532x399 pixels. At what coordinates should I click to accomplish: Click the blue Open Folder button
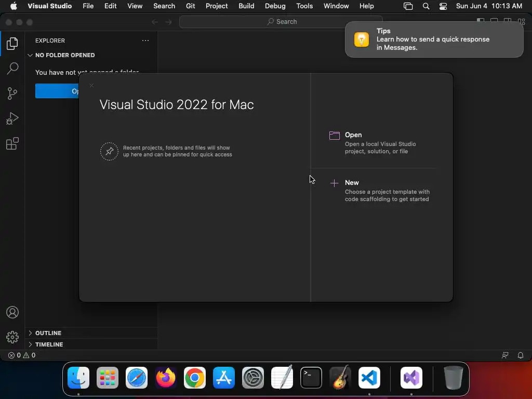[x=57, y=91]
